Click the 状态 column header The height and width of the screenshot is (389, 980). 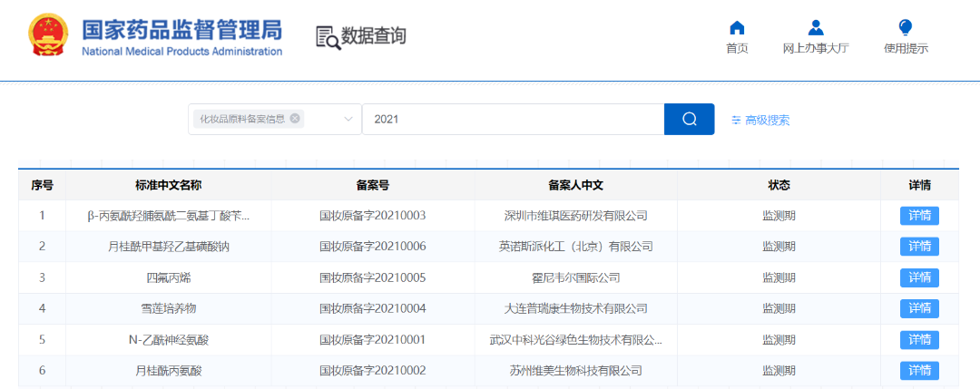pos(779,185)
